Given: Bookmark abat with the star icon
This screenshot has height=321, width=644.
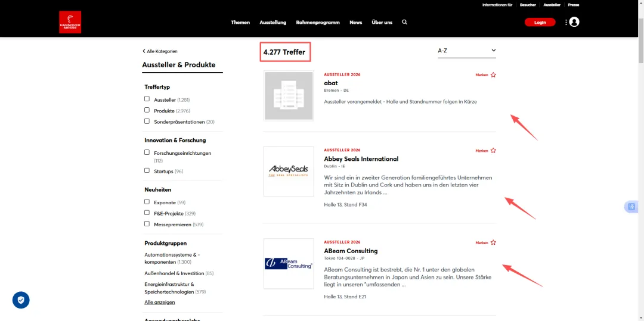Looking at the screenshot, I should [493, 75].
